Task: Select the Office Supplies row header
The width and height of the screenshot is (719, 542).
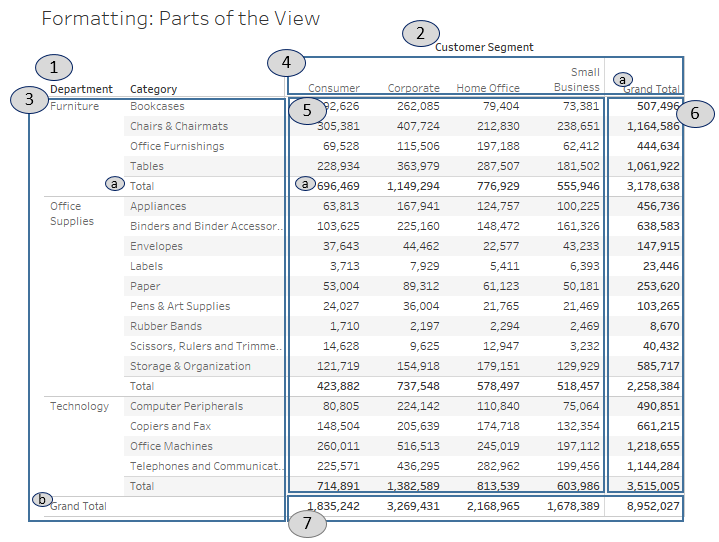Action: [72, 214]
